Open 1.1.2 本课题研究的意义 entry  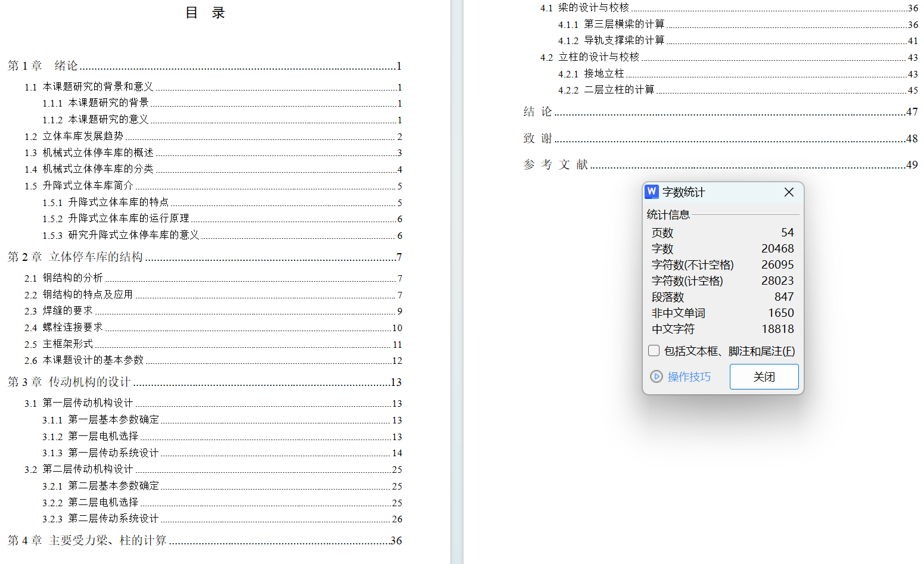(222, 120)
